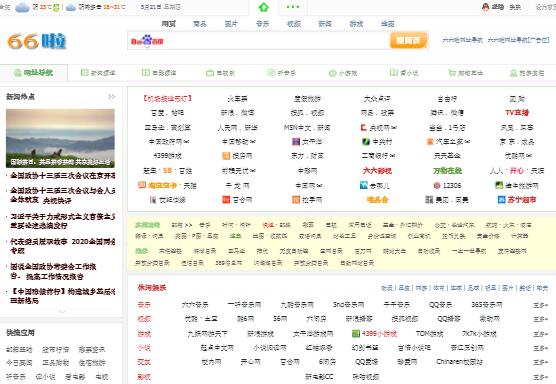
Task: Click the large cloud weather icon
Action: [23, 7]
